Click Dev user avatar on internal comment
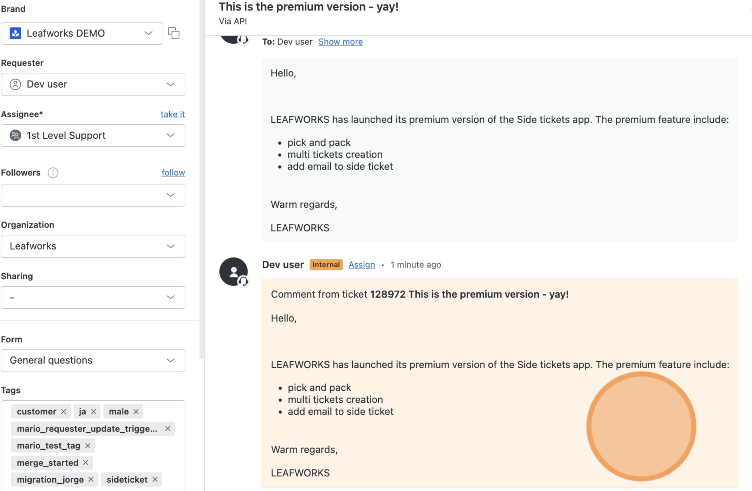Image resolution: width=752 pixels, height=491 pixels. pyautogui.click(x=234, y=271)
